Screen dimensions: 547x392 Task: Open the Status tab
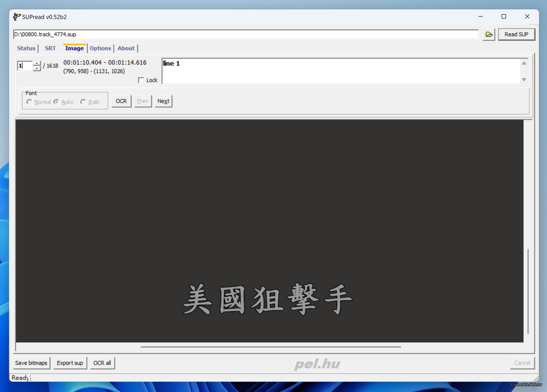(26, 48)
